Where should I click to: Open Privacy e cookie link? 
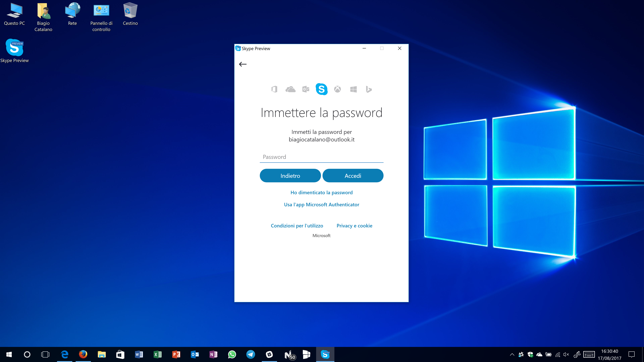[354, 226]
